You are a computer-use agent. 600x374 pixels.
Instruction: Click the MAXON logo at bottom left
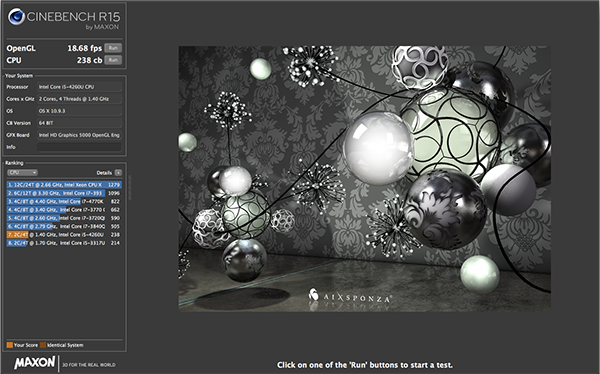tap(34, 363)
